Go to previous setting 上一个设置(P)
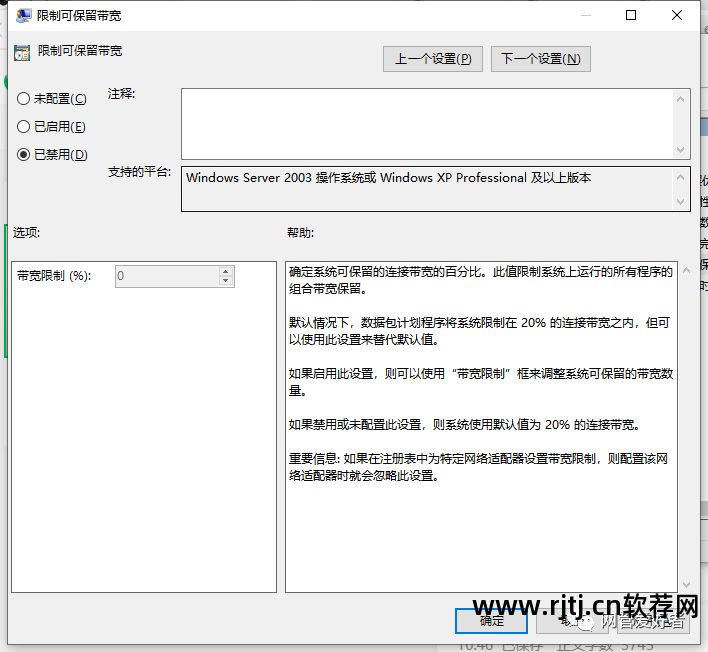This screenshot has width=708, height=652. 433,59
